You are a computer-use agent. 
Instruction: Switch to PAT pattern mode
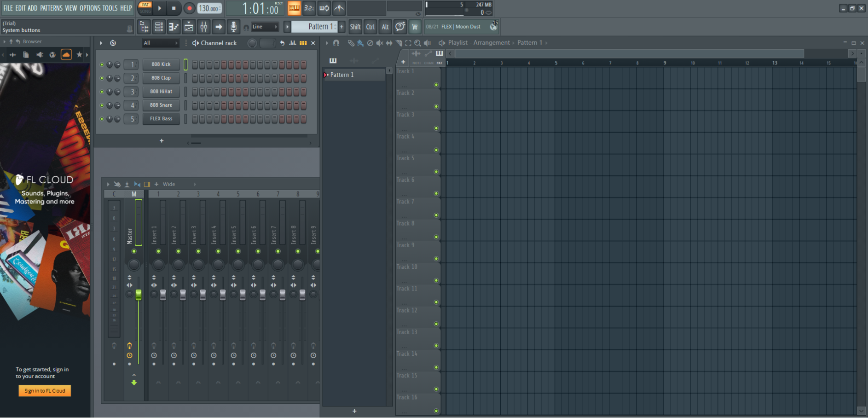pyautogui.click(x=145, y=5)
